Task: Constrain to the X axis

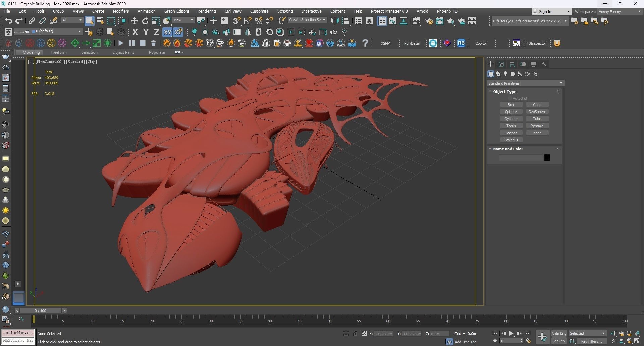Action: 135,32
